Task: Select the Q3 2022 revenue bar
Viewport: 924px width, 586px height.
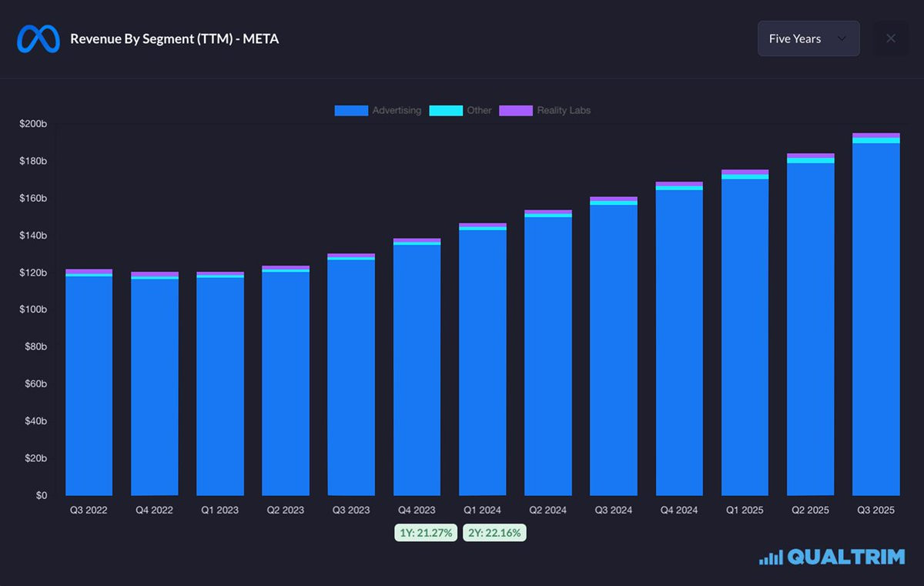Action: tap(89, 382)
